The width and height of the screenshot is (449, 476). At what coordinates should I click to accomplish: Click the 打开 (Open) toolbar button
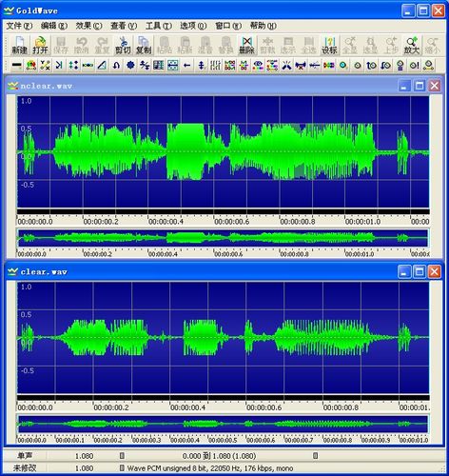click(40, 45)
